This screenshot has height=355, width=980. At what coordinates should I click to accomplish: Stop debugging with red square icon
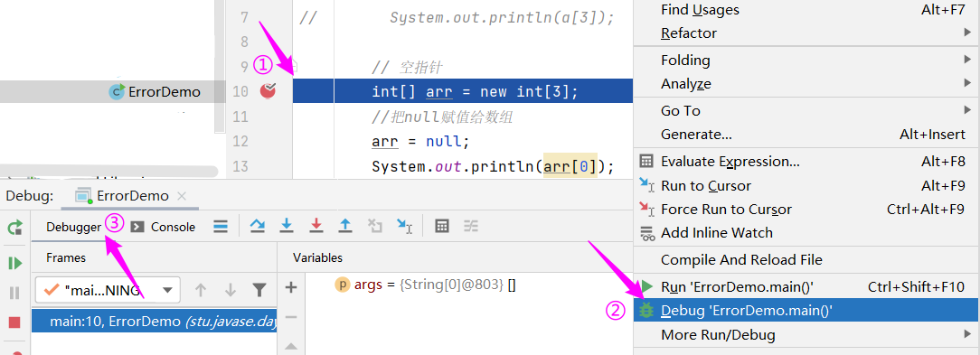coord(15,322)
